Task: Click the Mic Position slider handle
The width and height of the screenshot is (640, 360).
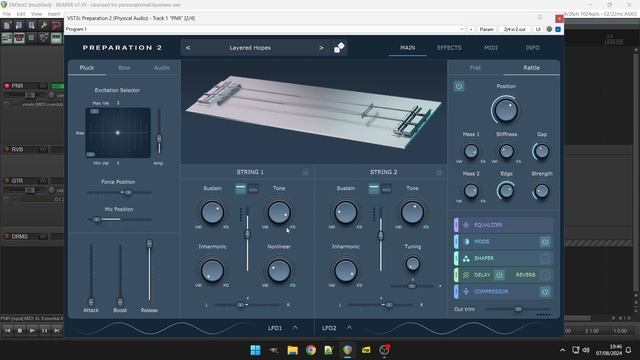Action: pyautogui.click(x=97, y=220)
